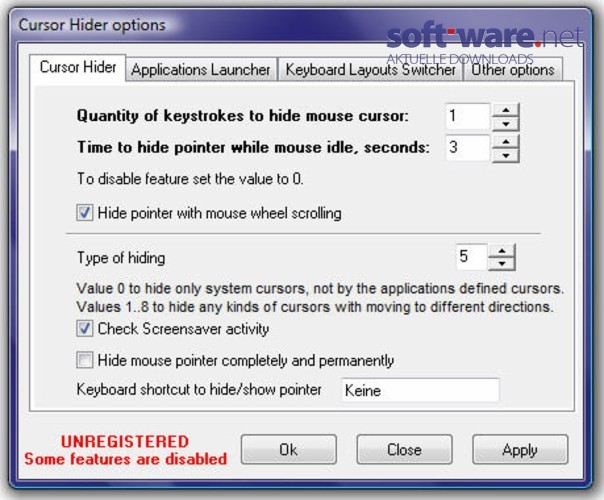Screen dimensions: 604x500
Task: Increase quantity of keystrokes with up arrow
Action: [506, 110]
